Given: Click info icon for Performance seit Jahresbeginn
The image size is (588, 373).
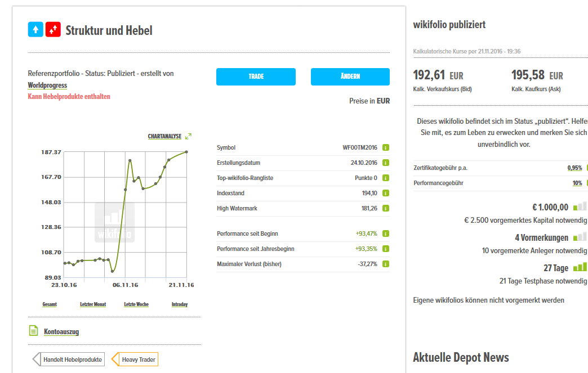Looking at the screenshot, I should tap(386, 249).
